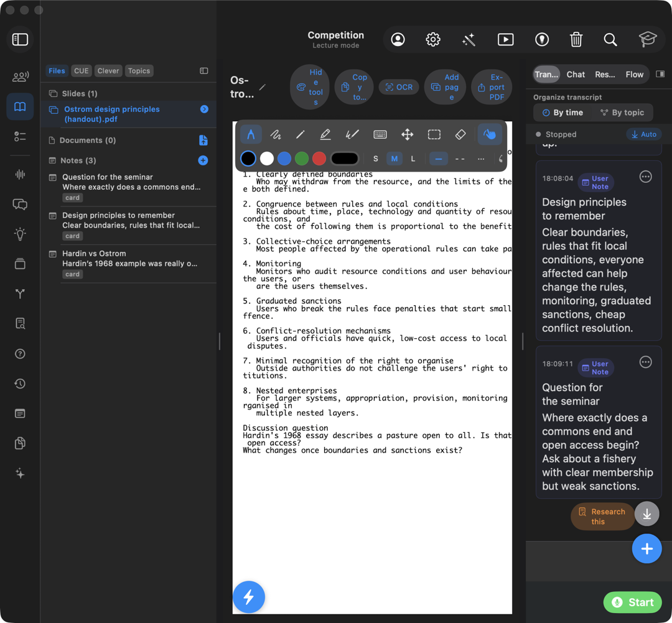672x623 pixels.
Task: Click the magic wand sparkle icon
Action: coord(469,39)
